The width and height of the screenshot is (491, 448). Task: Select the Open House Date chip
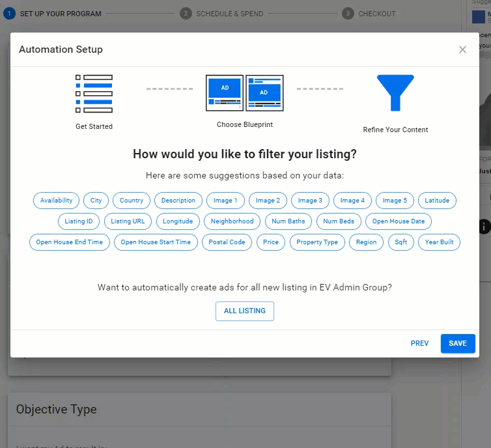click(x=399, y=221)
